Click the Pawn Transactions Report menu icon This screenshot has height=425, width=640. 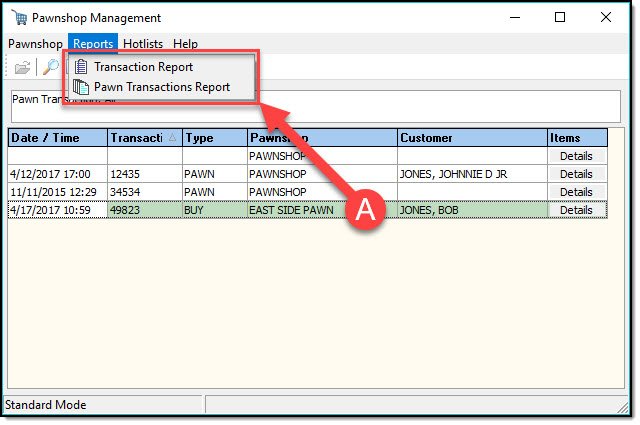(x=81, y=87)
